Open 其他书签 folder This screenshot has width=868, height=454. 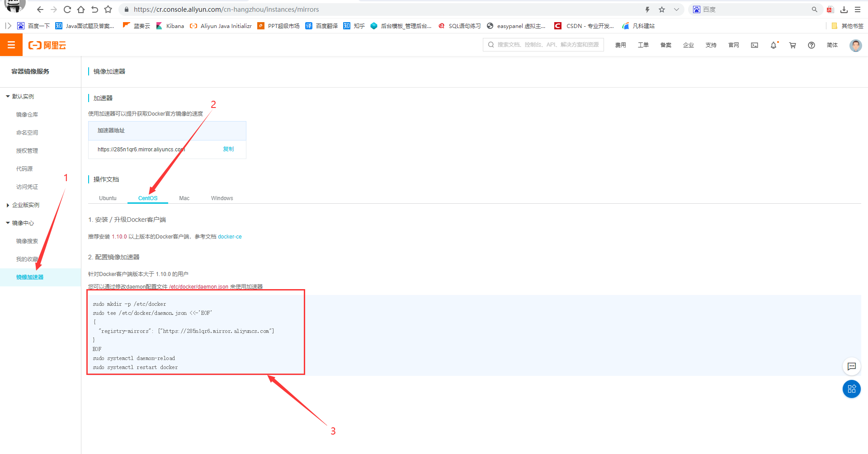tap(848, 26)
